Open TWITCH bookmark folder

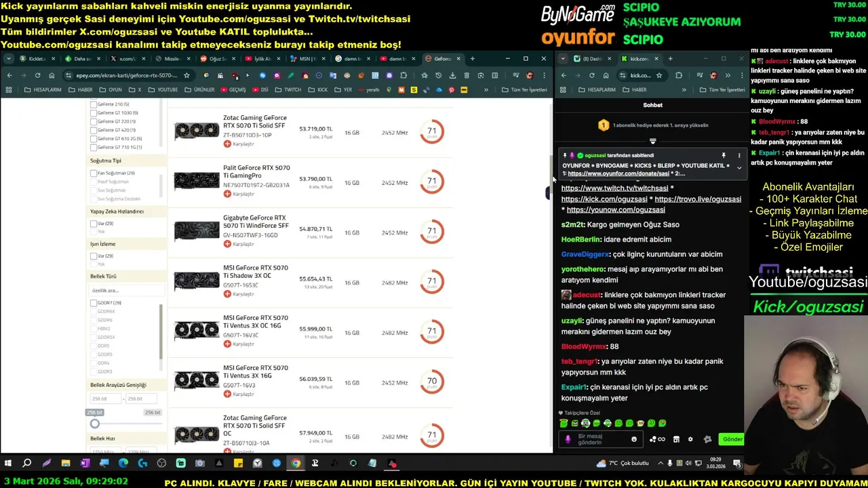288,89
